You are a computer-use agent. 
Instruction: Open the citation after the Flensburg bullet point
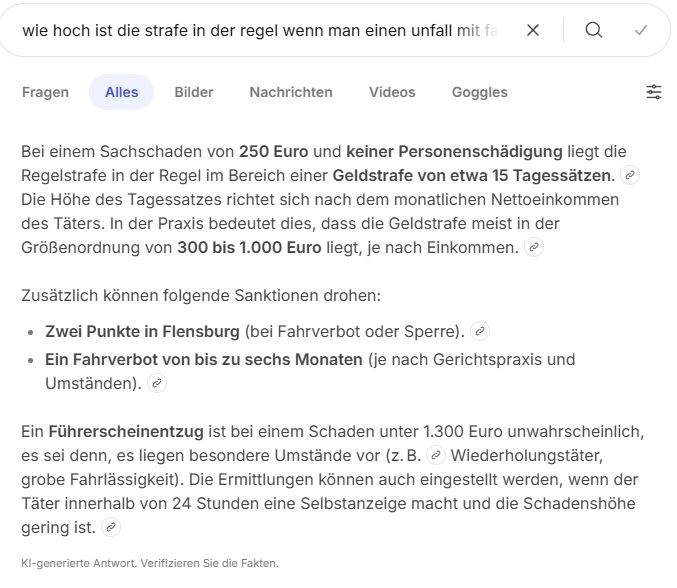click(x=480, y=331)
